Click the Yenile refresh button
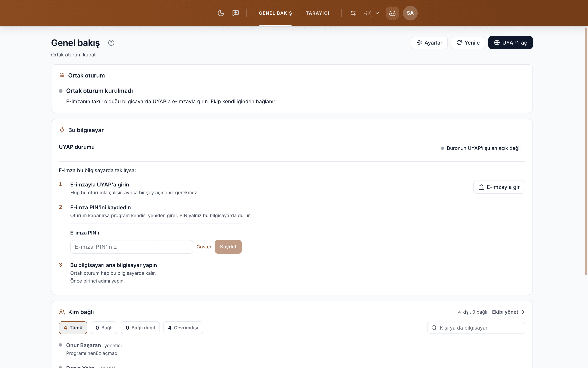588x368 pixels. [468, 43]
